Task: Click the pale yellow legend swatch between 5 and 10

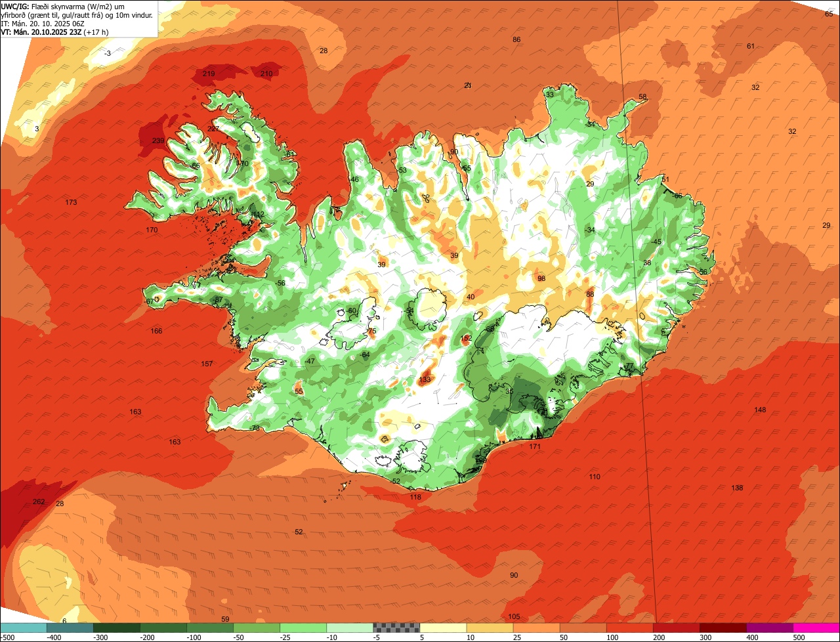Action: pos(443,628)
